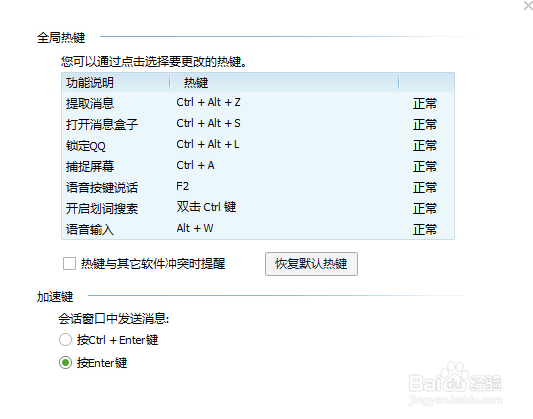Screen dimensions: 533x419
Task: Select the 打开消息盒子 hotkey row
Action: click(258, 124)
